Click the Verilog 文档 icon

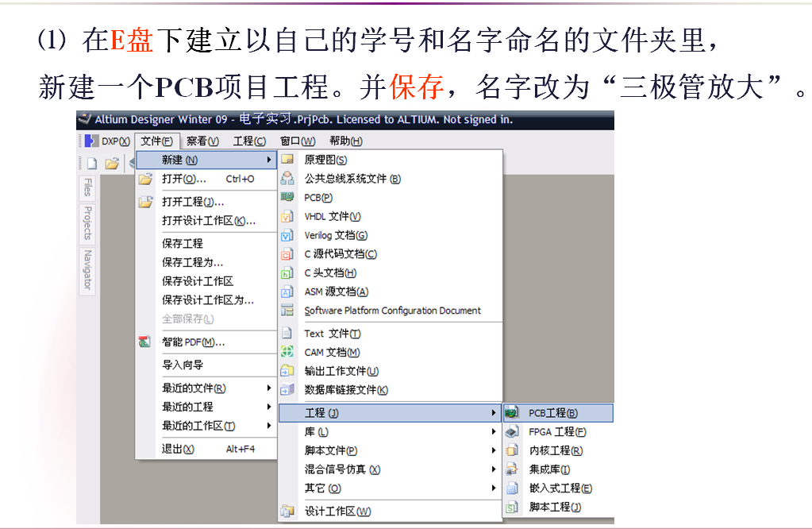(287, 235)
